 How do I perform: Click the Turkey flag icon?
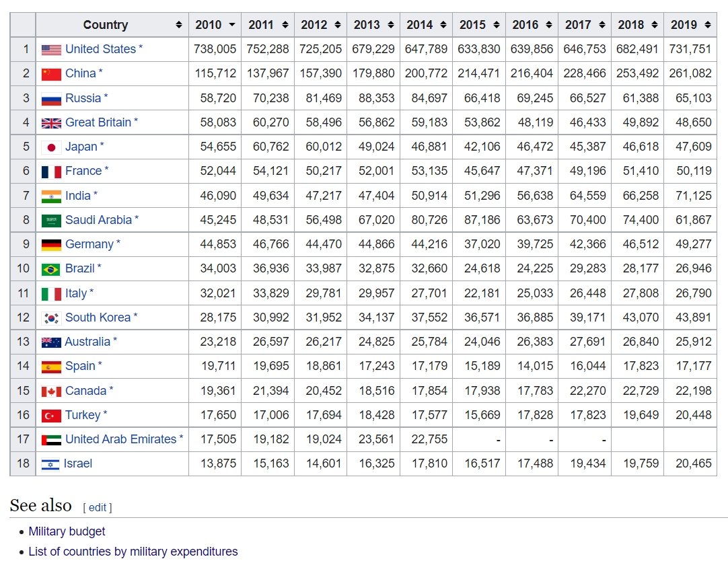coord(51,415)
